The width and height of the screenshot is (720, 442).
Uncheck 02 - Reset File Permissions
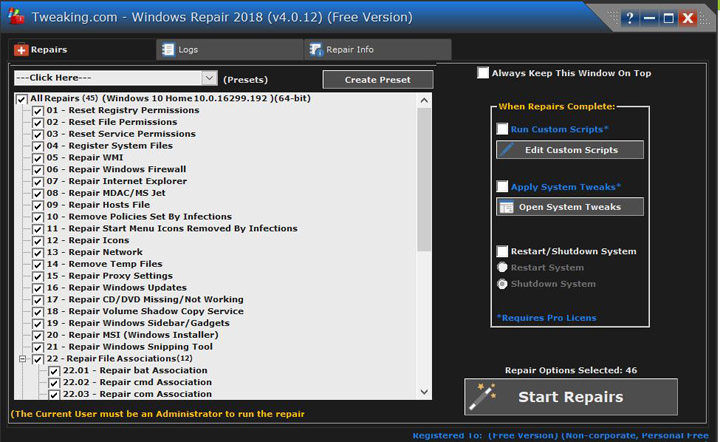(x=38, y=123)
